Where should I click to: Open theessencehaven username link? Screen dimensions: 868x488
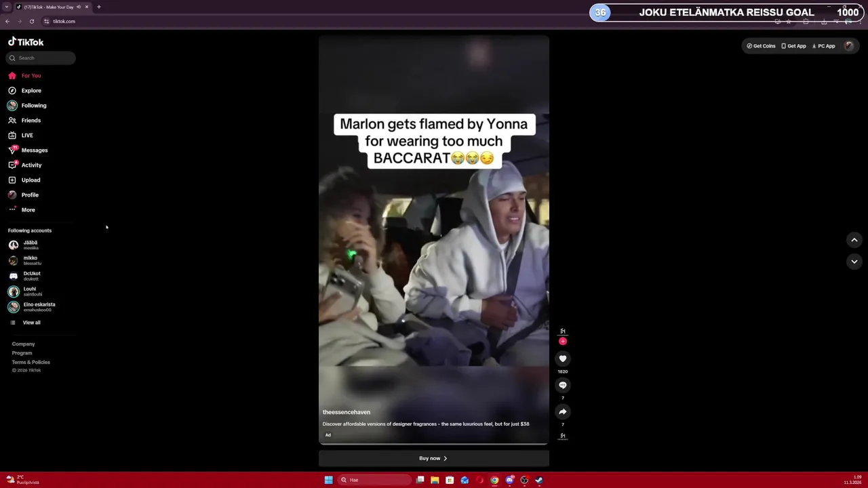(x=347, y=412)
